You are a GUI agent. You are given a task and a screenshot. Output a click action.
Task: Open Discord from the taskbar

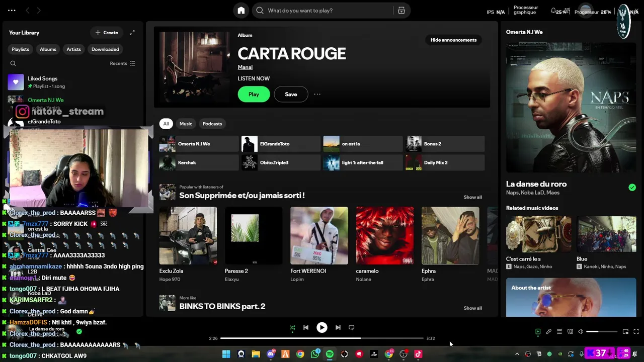[271, 354]
